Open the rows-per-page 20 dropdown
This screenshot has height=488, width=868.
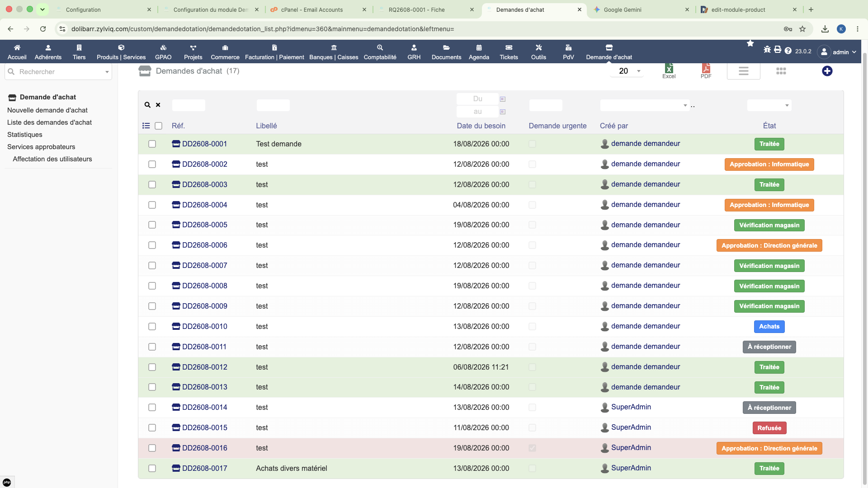[627, 71]
